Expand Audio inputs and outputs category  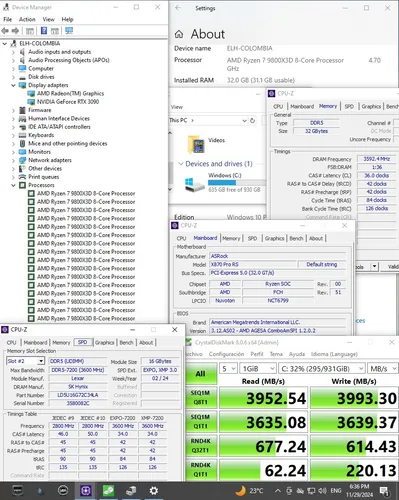pos(13,52)
